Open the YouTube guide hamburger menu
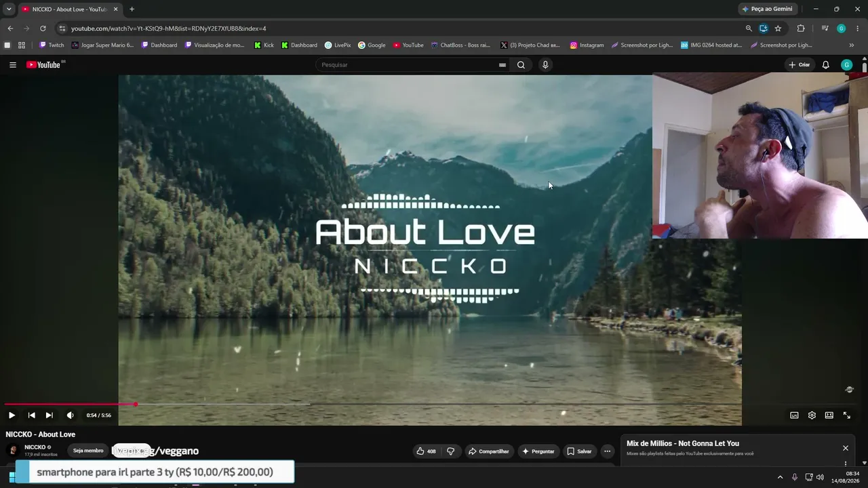868x488 pixels. (x=13, y=65)
